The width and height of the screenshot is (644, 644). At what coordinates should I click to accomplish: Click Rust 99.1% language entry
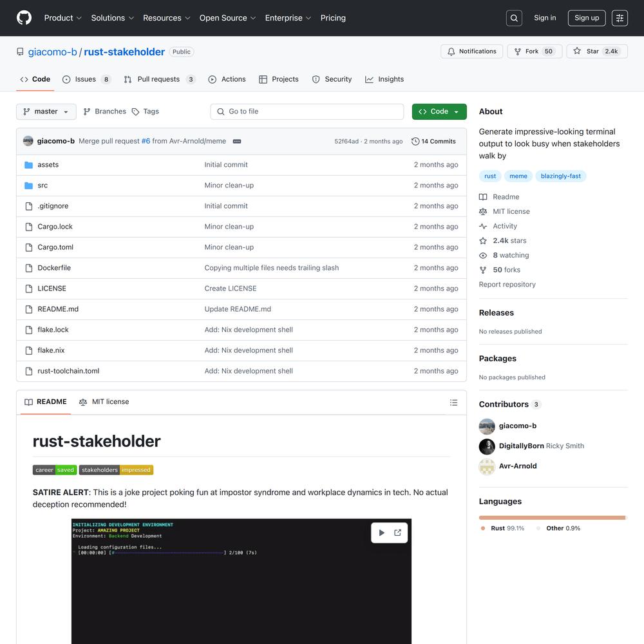point(503,529)
